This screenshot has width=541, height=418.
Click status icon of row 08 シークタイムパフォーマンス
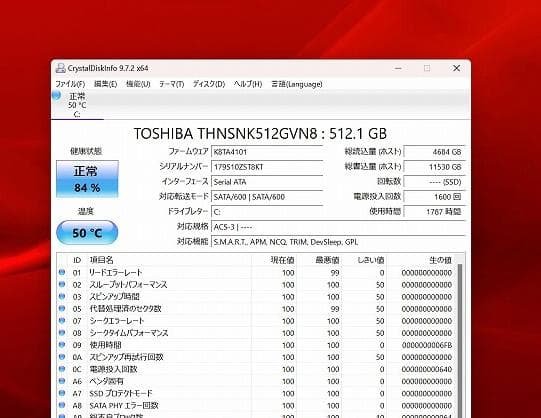coord(62,333)
